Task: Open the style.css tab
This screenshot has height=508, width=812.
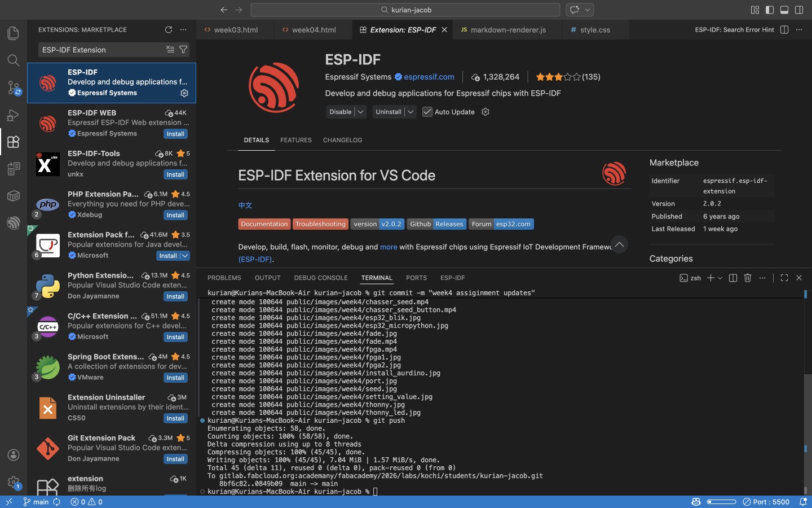Action: click(595, 30)
